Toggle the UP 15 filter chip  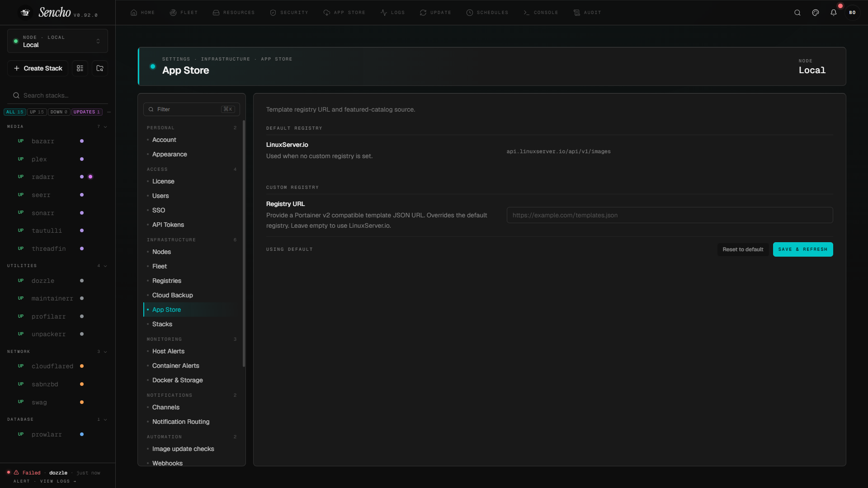[37, 112]
